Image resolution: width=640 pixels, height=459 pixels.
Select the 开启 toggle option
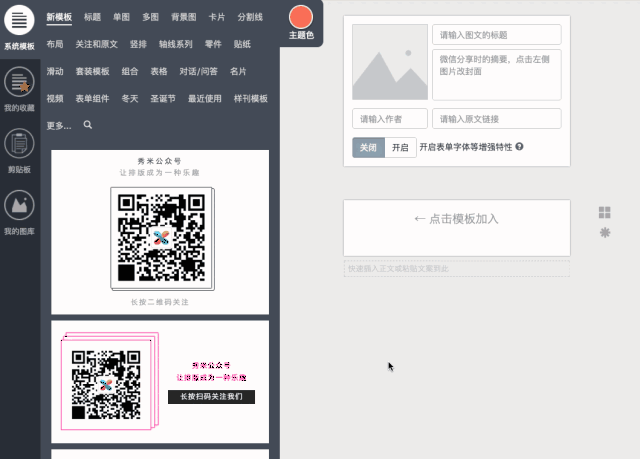pos(400,147)
